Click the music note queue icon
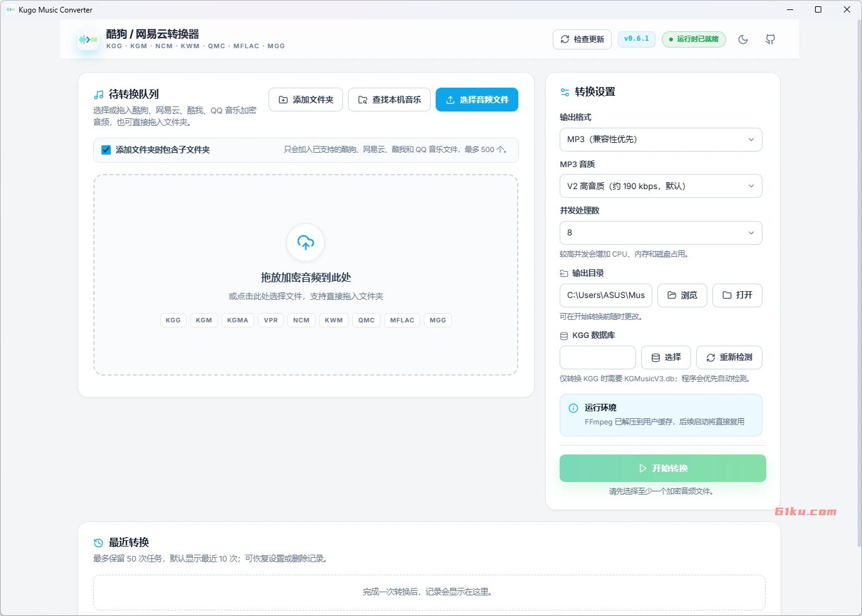The image size is (862, 616). pyautogui.click(x=98, y=95)
